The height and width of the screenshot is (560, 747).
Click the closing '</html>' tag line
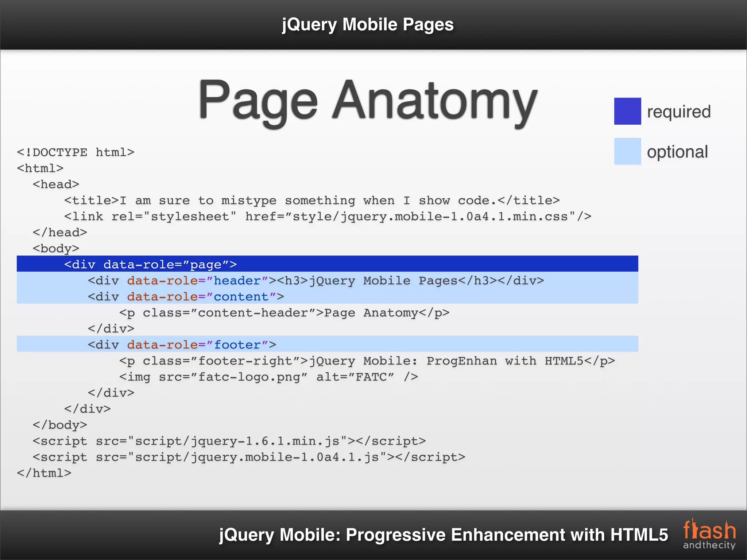click(x=44, y=473)
